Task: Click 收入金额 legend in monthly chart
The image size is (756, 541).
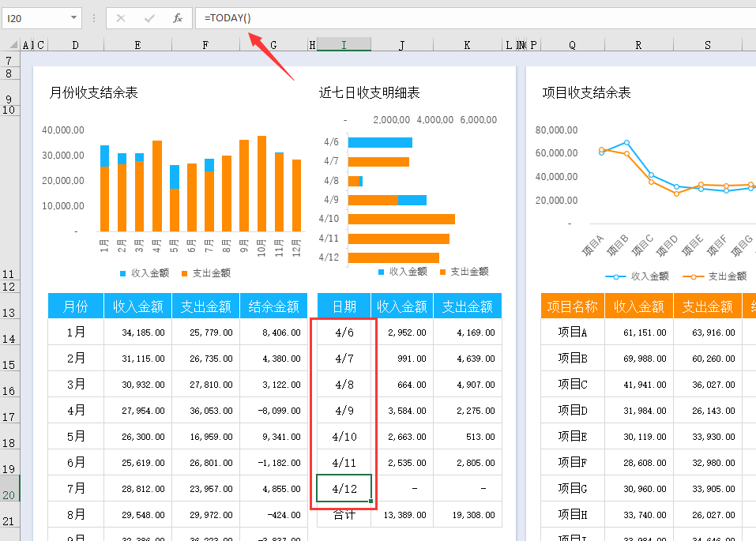Action: pos(145,273)
